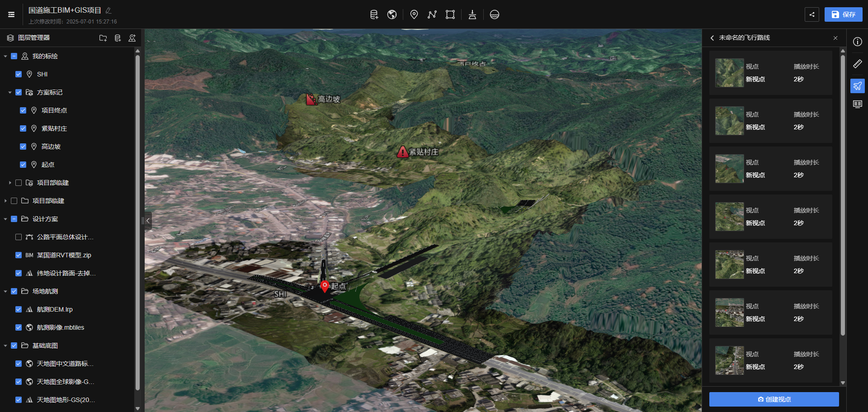Screen dimensions: 868x412
Task: Click the share project icon
Action: (811, 14)
